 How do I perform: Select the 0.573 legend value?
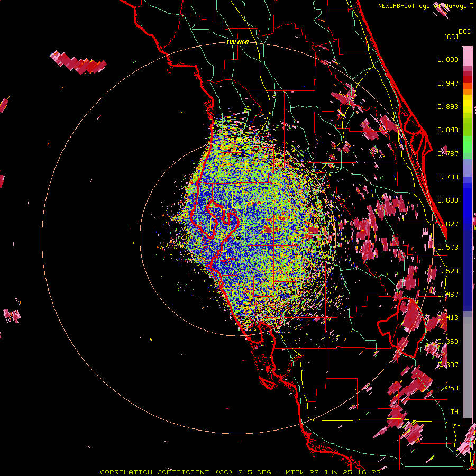(448, 248)
